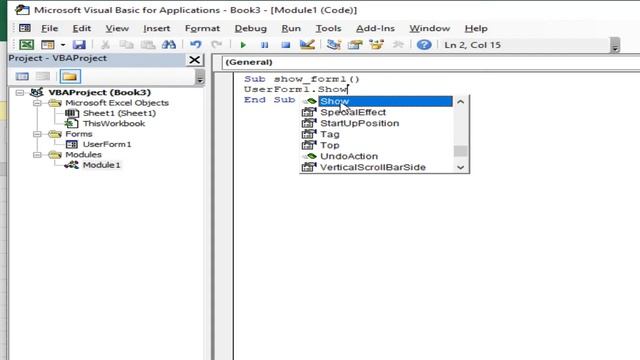Click the Cut scissors icon

pos(105,44)
